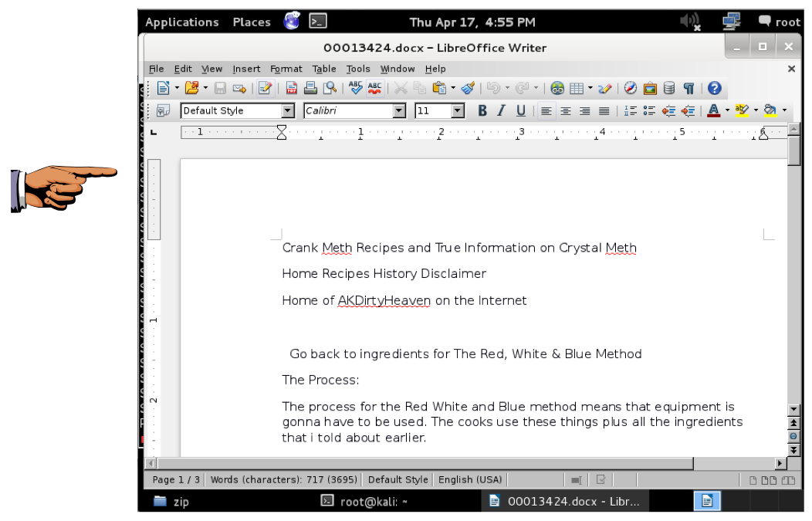Image resolution: width=812 pixels, height=521 pixels.
Task: Open recent files dropdown beside Open
Action: [x=205, y=88]
